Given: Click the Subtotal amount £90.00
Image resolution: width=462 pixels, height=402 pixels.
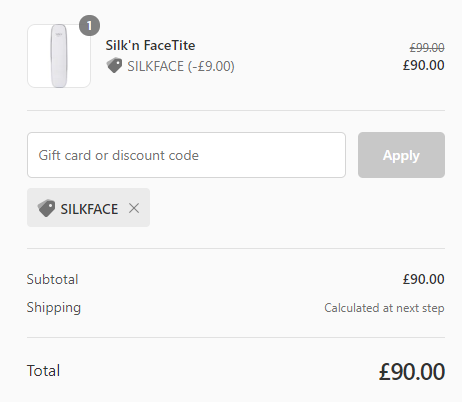Looking at the screenshot, I should (x=424, y=279).
